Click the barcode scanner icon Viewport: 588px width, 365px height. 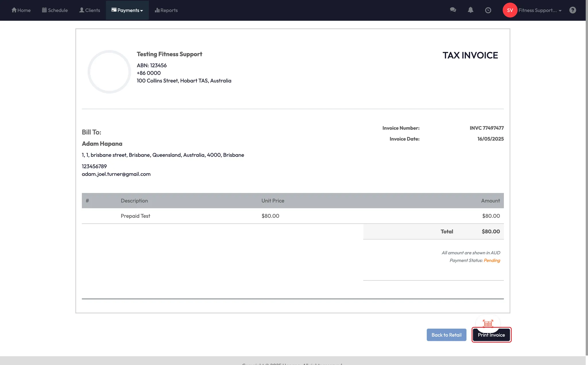point(488,323)
